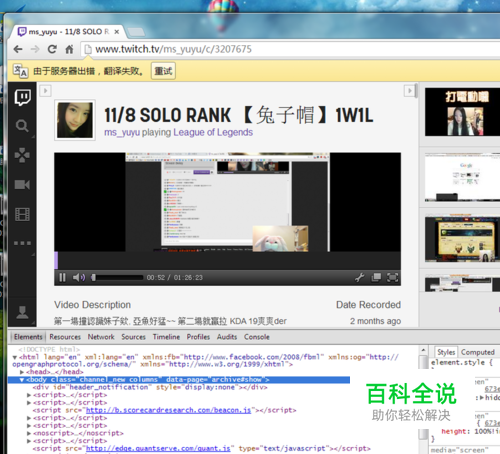Reload the page with refresh icon
The image size is (500, 454).
click(x=52, y=49)
